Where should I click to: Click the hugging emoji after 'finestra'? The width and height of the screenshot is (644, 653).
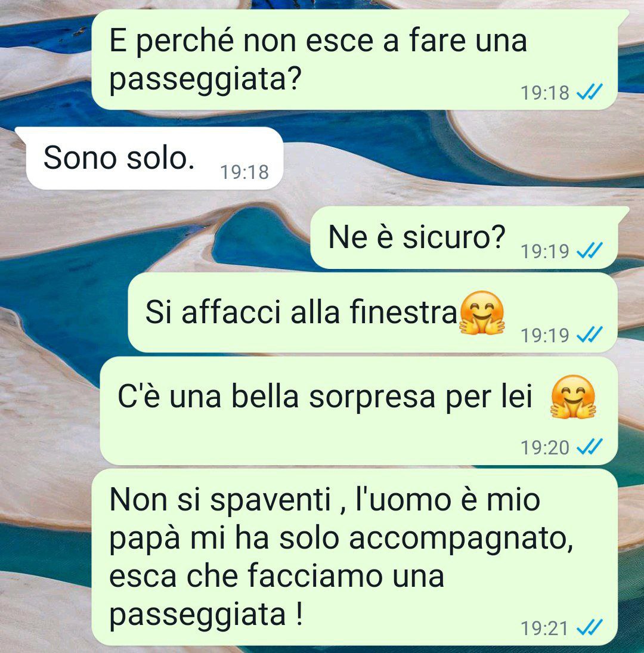click(482, 312)
